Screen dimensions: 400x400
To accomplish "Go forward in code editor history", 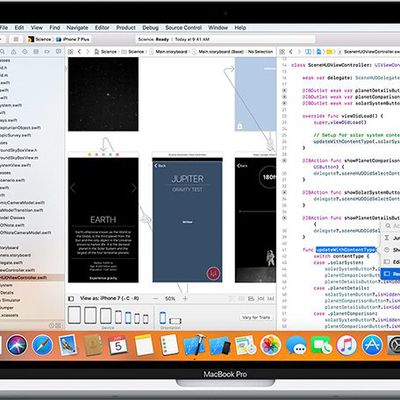I will tap(299, 52).
